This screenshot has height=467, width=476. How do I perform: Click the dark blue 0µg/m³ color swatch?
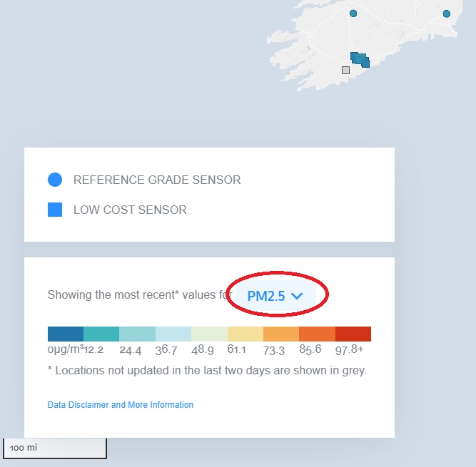(x=66, y=334)
